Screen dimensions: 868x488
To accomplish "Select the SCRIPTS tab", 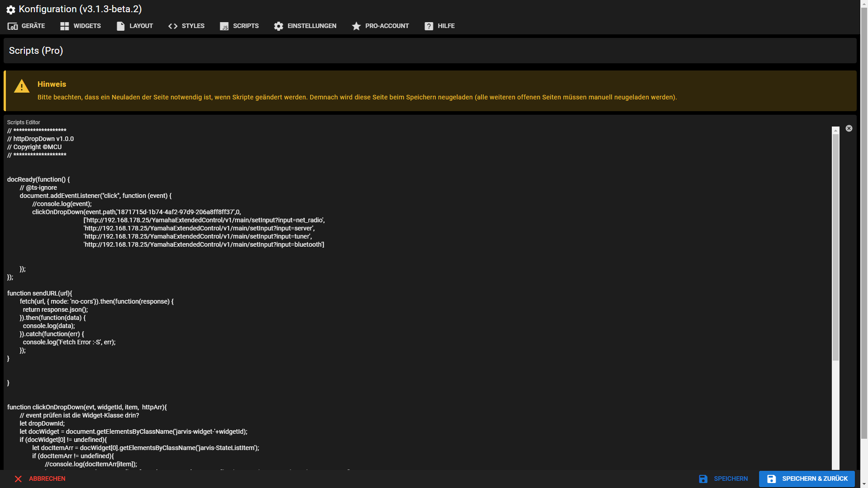I will 239,26.
